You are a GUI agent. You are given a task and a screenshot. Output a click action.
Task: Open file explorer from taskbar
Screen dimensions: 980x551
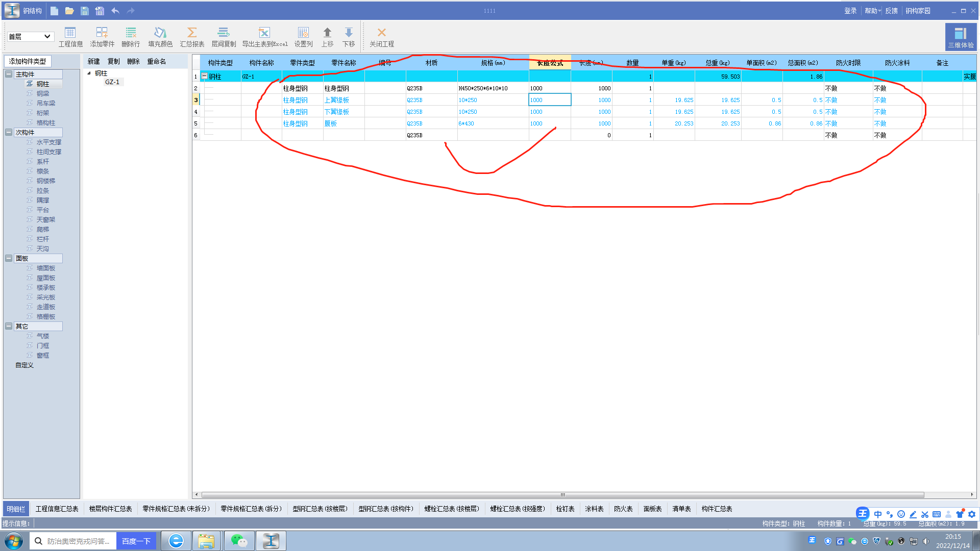[206, 541]
